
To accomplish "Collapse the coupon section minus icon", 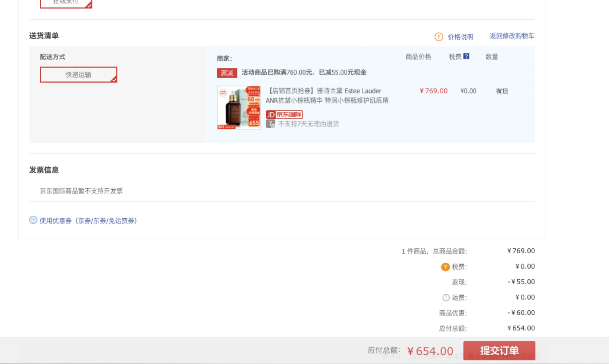I will click(33, 220).
